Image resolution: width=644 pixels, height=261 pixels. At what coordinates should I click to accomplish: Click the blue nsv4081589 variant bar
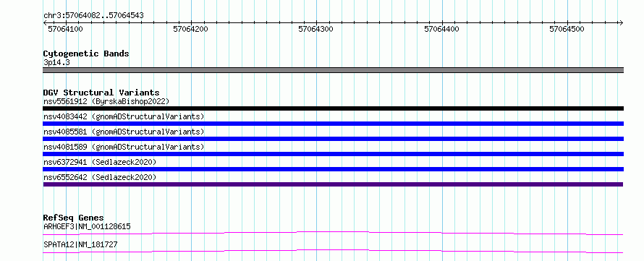click(x=334, y=154)
